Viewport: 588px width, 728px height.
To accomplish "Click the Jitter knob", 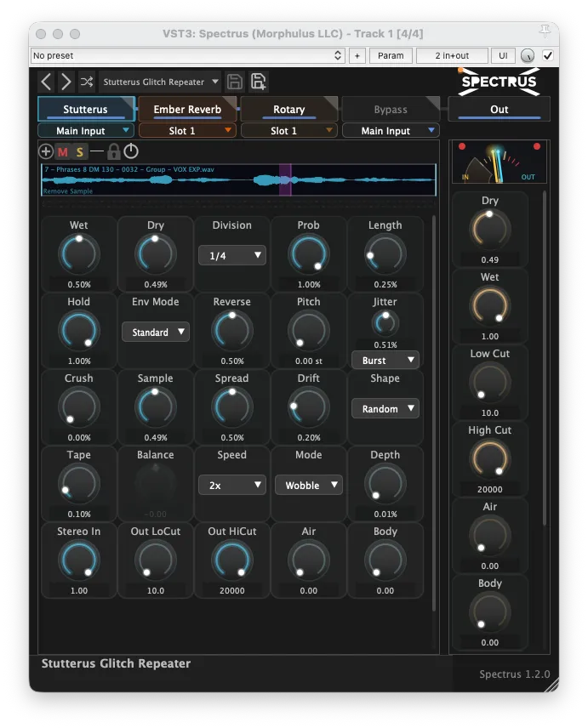I will (385, 323).
